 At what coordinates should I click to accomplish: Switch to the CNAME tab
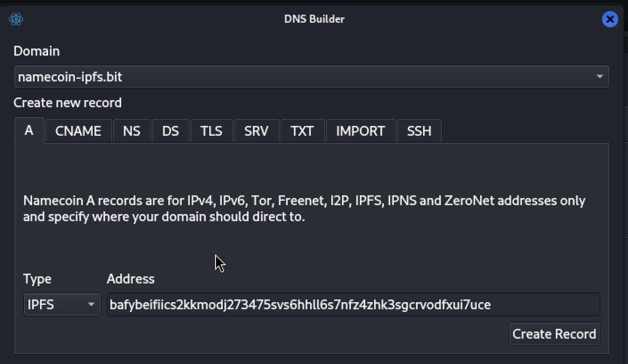pos(78,131)
